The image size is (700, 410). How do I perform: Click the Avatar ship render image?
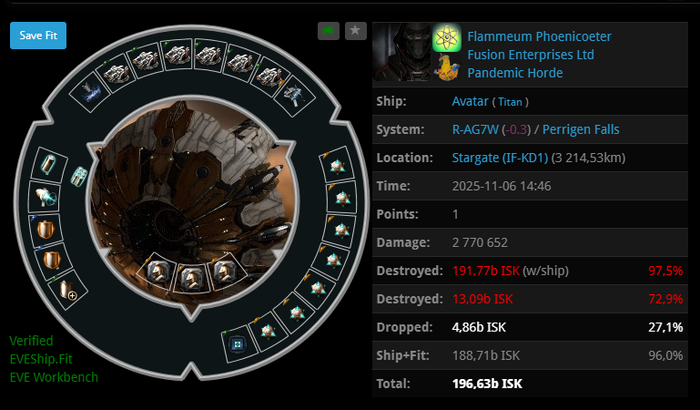(x=192, y=201)
